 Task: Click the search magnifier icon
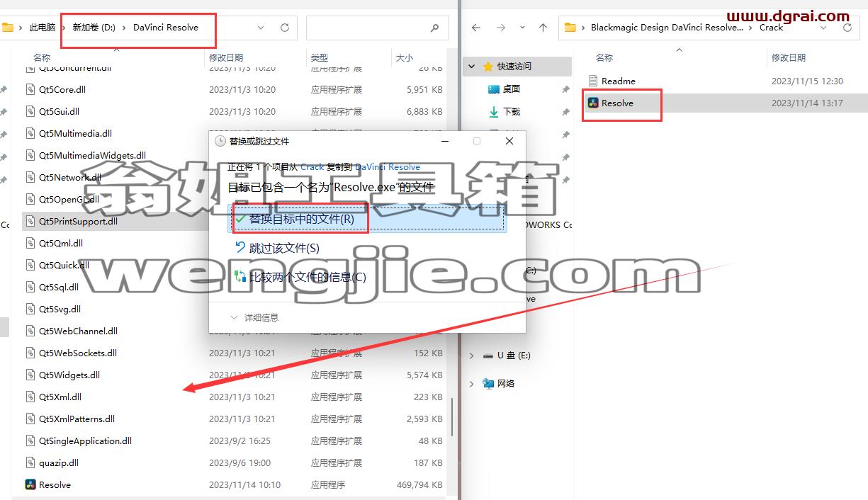click(x=434, y=28)
